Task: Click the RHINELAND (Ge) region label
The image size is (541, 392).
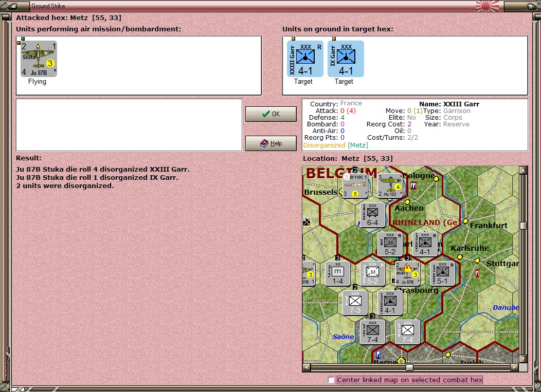Action: 425,222
